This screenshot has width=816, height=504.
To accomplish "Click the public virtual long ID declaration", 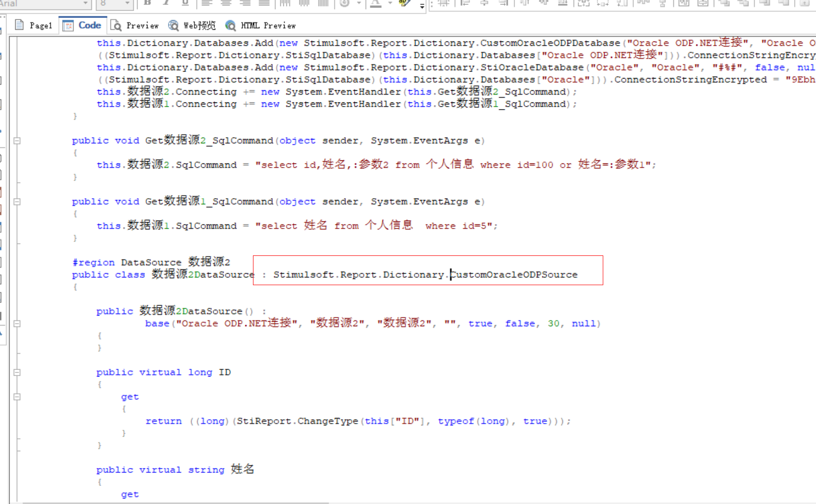I will [163, 372].
